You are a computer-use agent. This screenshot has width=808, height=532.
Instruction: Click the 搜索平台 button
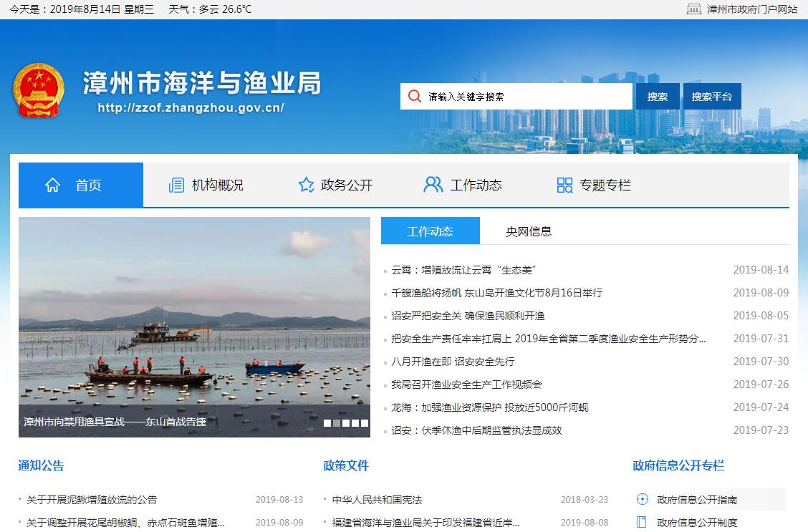pos(711,97)
